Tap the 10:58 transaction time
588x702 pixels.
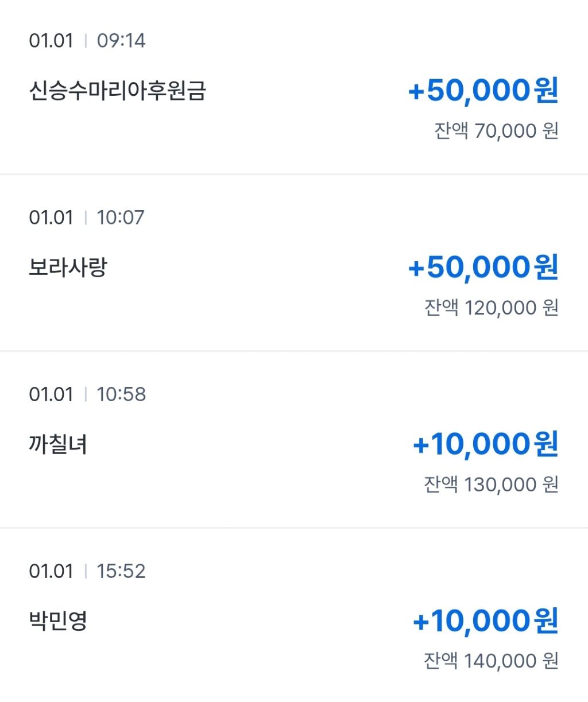point(121,394)
